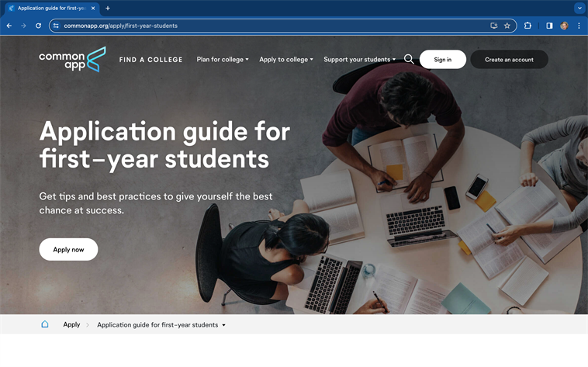Expand Support your students menu
Screen dimensions: 588x367
(359, 60)
